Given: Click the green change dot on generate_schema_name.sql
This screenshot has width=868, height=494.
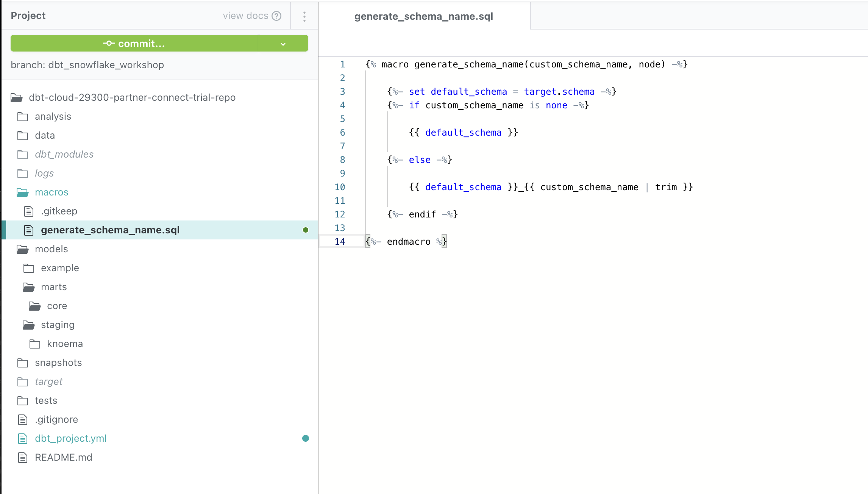Looking at the screenshot, I should [x=306, y=230].
